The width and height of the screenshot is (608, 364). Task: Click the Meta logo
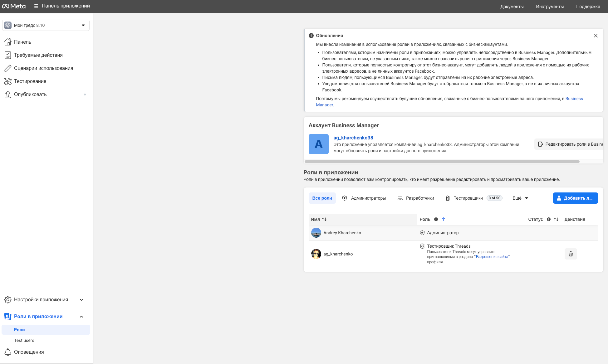14,6
